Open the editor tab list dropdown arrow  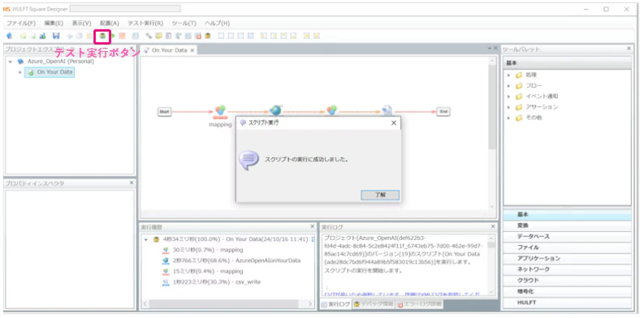489,49
